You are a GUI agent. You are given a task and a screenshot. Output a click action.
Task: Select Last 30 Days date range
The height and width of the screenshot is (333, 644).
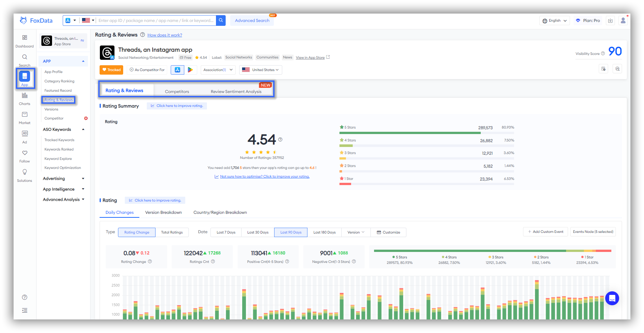pyautogui.click(x=258, y=232)
